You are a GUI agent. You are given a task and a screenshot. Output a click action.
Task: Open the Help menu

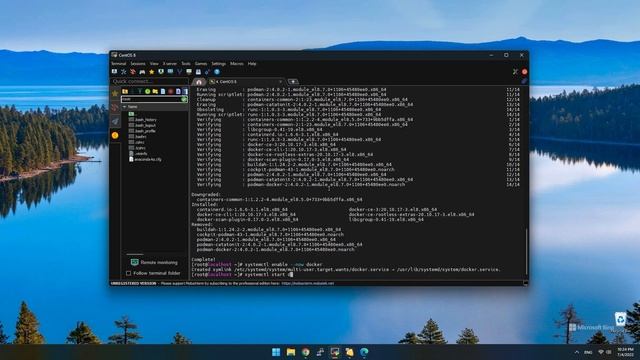(x=252, y=64)
